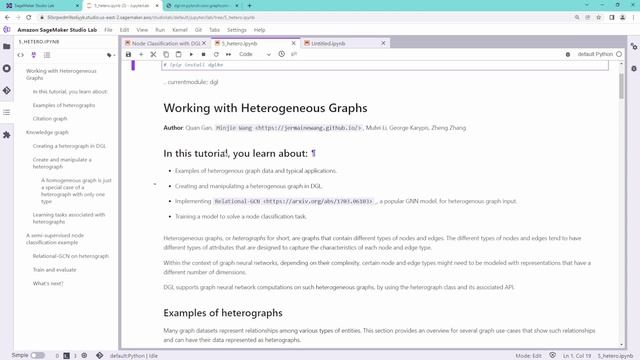Go to Creating a heterograph in DGL entry
This screenshot has height=360, width=640.
(69, 146)
